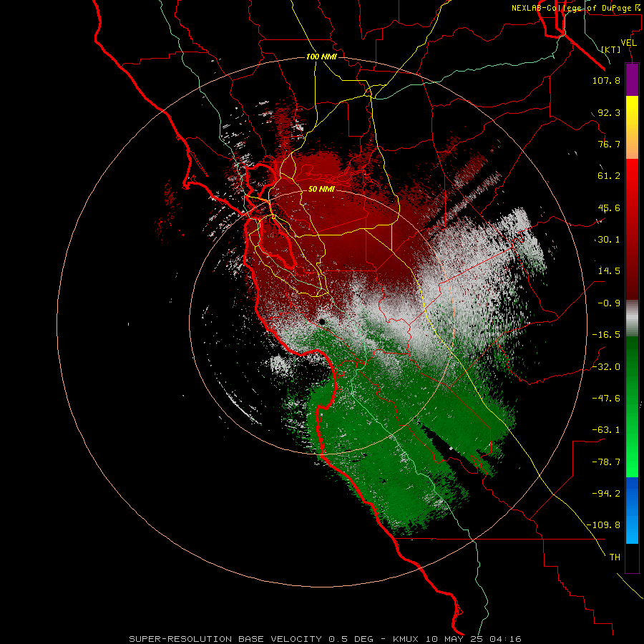Screen dimensions: 644x644
Task: Select the 45.6 scale value
Action: pyautogui.click(x=609, y=208)
